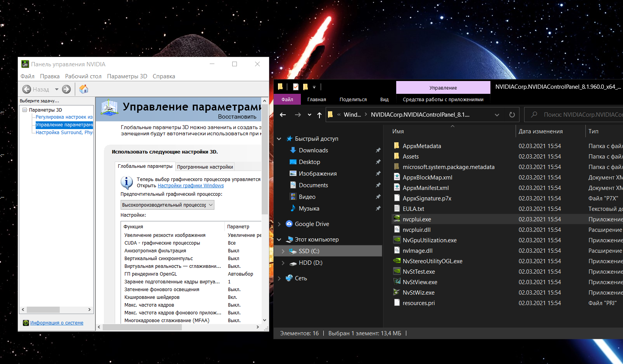Open Documents in the sidebar
The width and height of the screenshot is (623, 364).
pyautogui.click(x=313, y=185)
